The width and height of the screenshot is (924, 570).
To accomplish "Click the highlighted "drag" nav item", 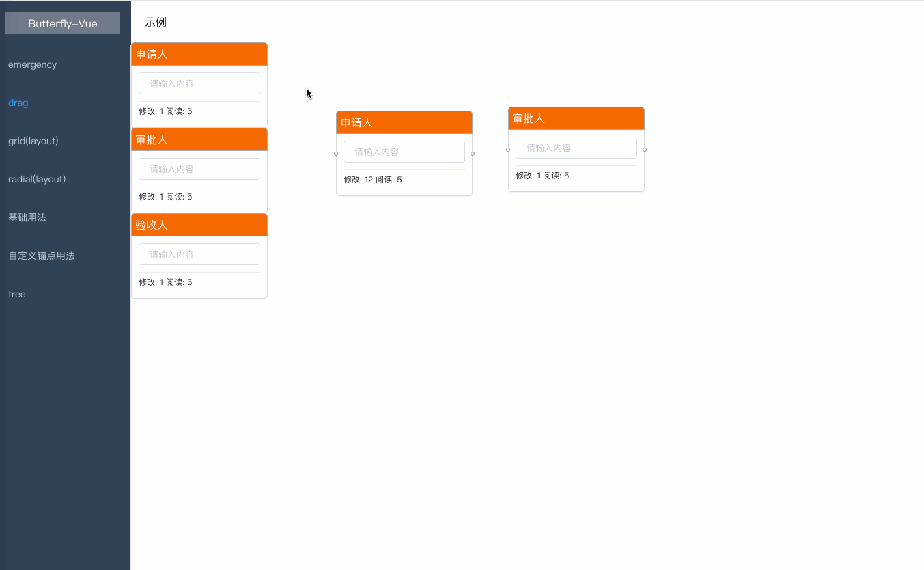I will pyautogui.click(x=18, y=103).
